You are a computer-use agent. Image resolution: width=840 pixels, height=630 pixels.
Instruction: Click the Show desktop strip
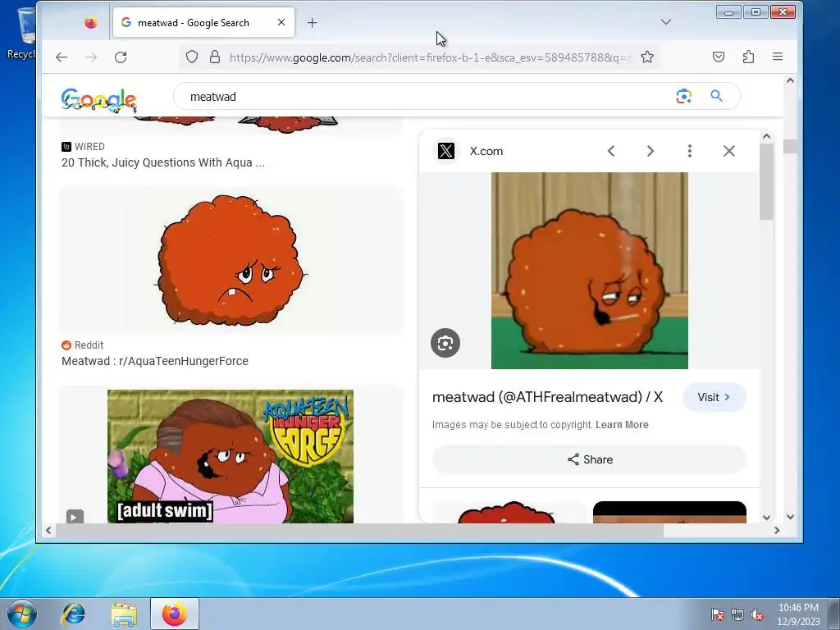click(x=834, y=614)
